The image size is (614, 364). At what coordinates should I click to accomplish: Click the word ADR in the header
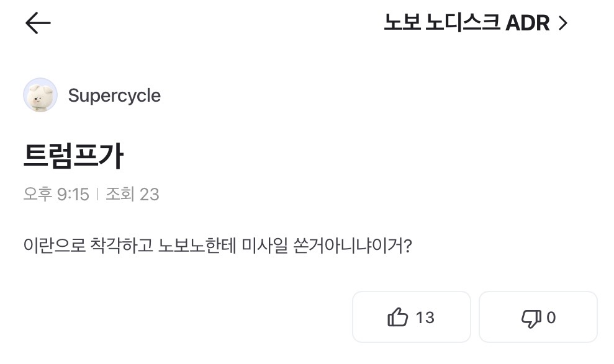(x=528, y=24)
